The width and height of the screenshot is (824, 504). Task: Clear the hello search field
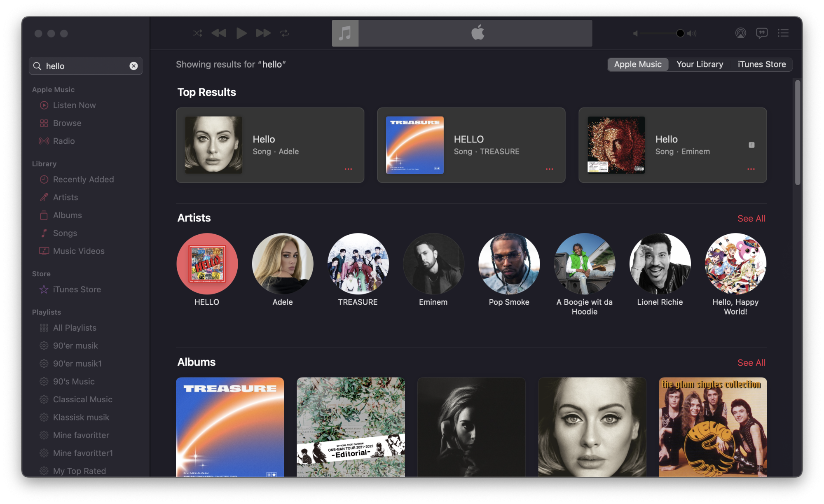click(x=133, y=66)
